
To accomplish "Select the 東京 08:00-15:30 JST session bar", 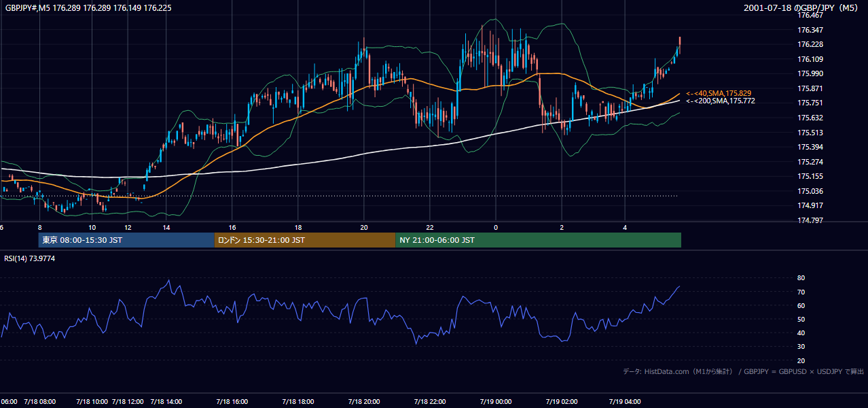I will pos(126,240).
